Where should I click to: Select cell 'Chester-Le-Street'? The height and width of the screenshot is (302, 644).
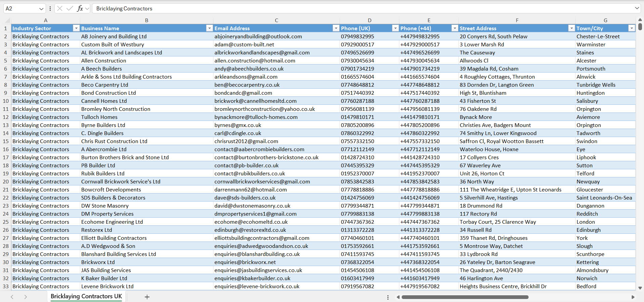tap(605, 36)
